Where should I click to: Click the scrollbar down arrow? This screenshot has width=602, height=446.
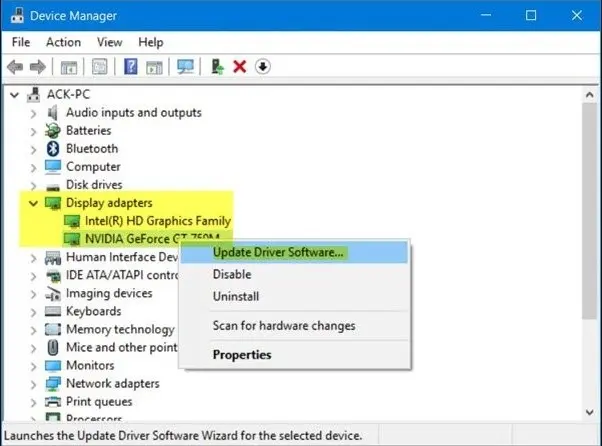[590, 412]
